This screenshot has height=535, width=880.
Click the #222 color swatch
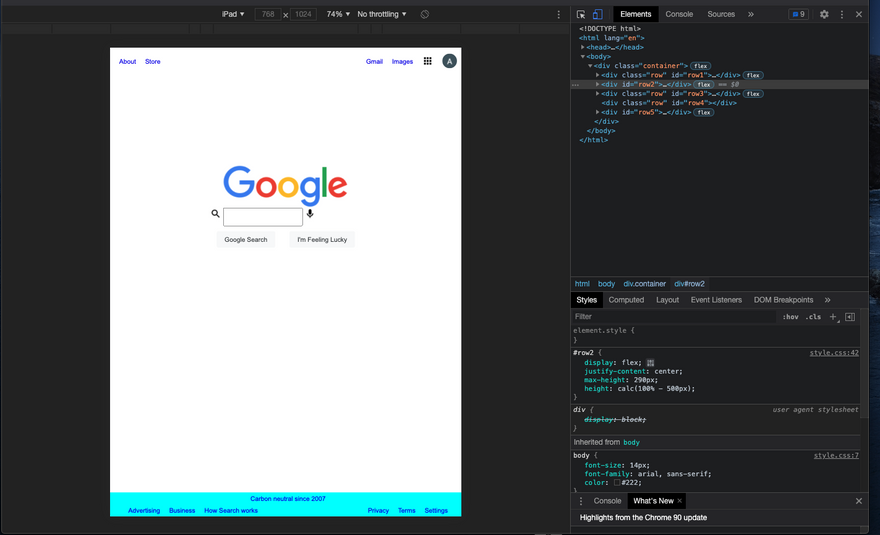(x=617, y=483)
